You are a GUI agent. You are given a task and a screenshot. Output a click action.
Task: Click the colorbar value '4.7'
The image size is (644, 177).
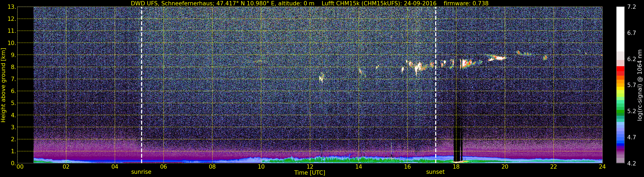point(631,137)
